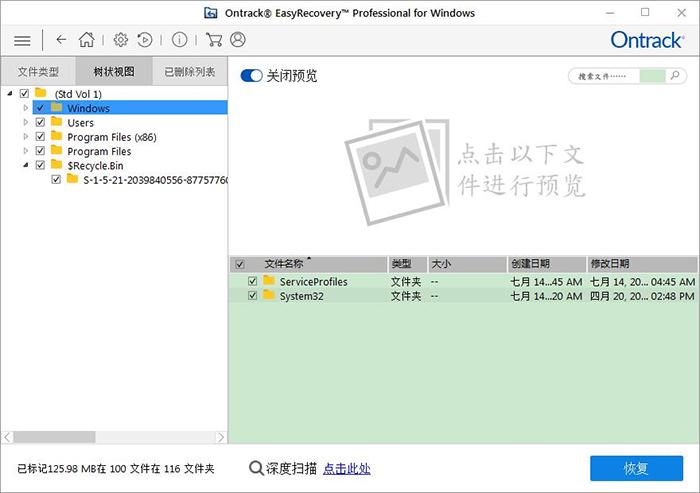Image resolution: width=700 pixels, height=493 pixels.
Task: Select the System32 file name
Action: [x=301, y=296]
